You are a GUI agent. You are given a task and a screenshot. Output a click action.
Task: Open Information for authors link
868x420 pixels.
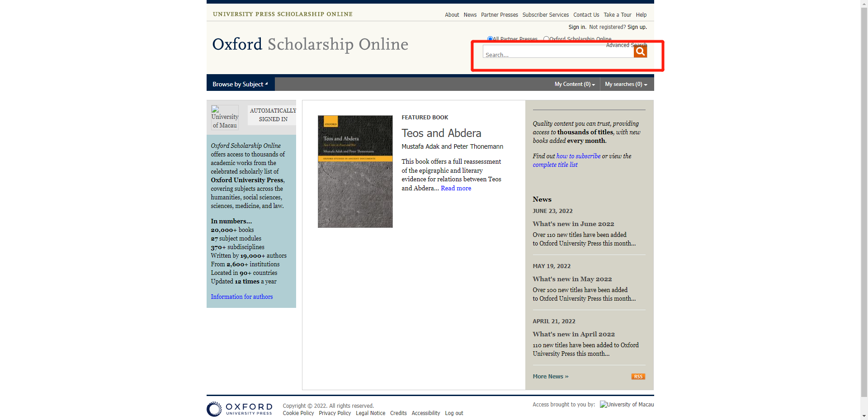click(x=242, y=297)
